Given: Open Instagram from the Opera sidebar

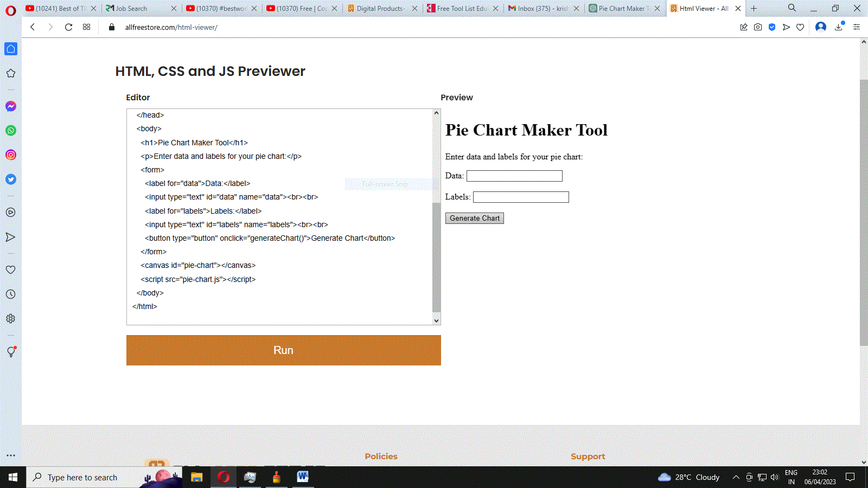Looking at the screenshot, I should tap(10, 155).
